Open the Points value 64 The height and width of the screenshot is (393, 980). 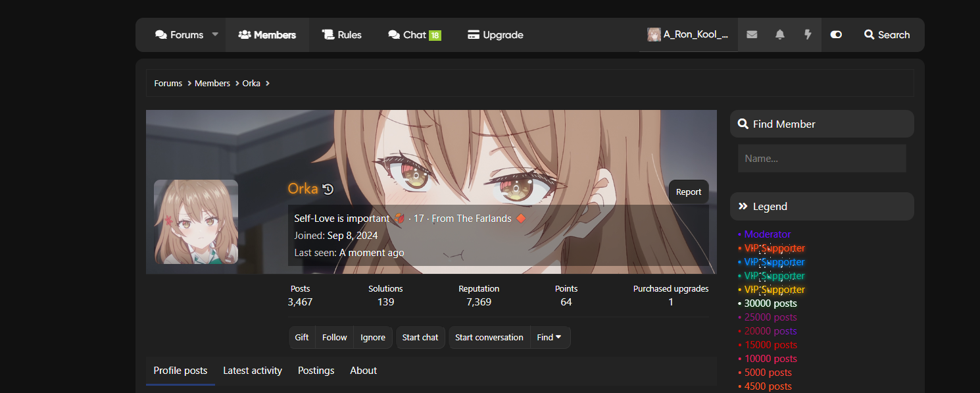coord(566,302)
